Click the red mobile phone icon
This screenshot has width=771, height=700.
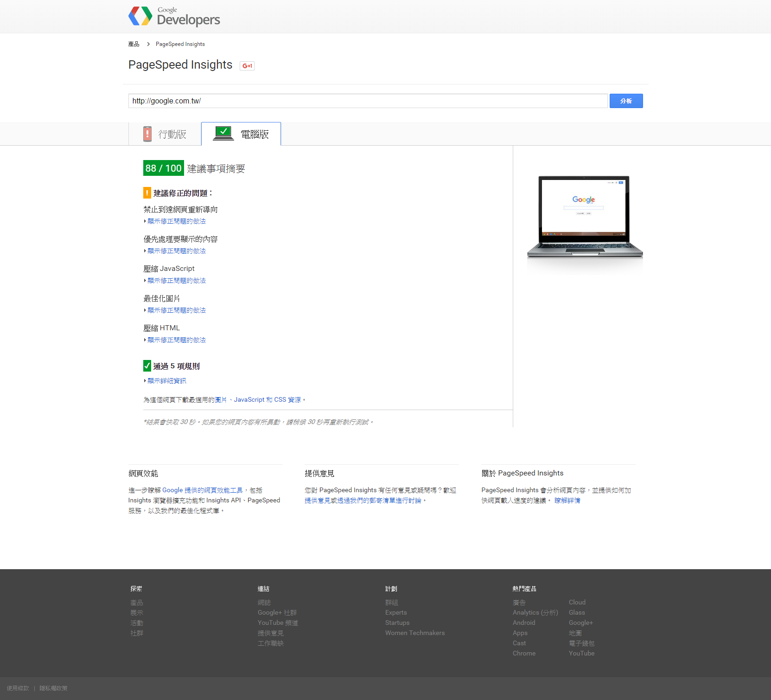tap(147, 134)
